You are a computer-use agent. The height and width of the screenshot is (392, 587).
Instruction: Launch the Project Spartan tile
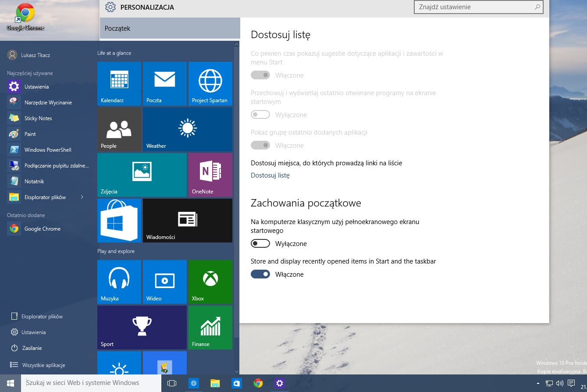click(x=210, y=84)
